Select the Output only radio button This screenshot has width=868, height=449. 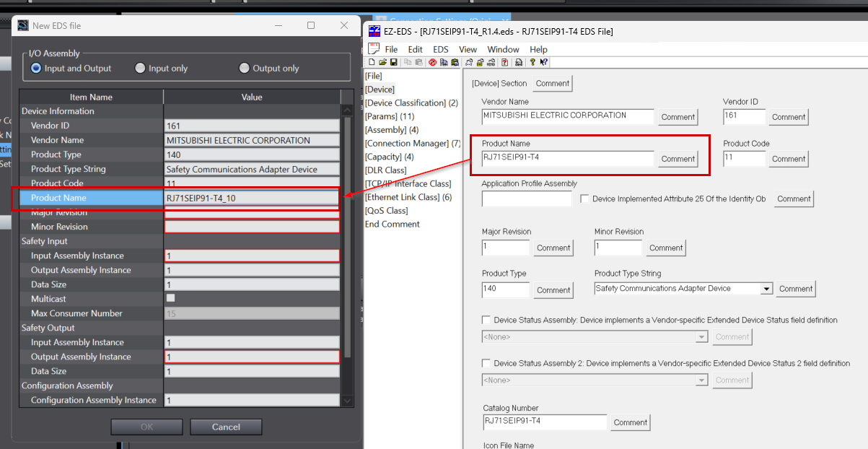(244, 68)
